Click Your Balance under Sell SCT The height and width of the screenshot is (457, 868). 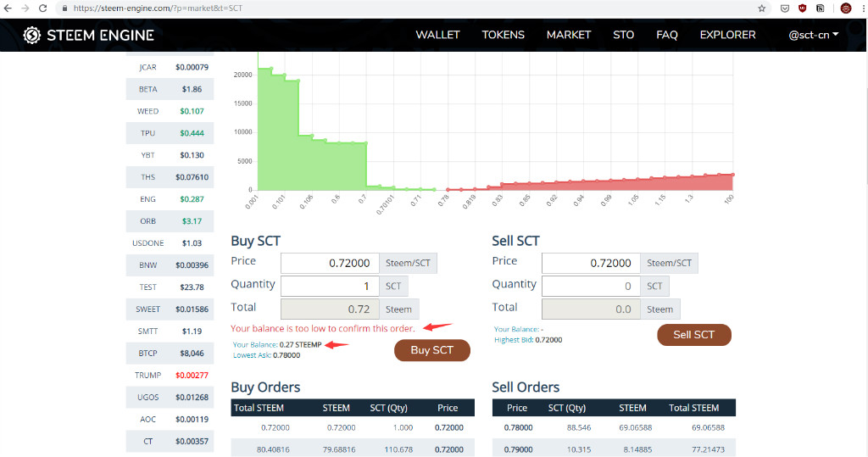point(519,329)
